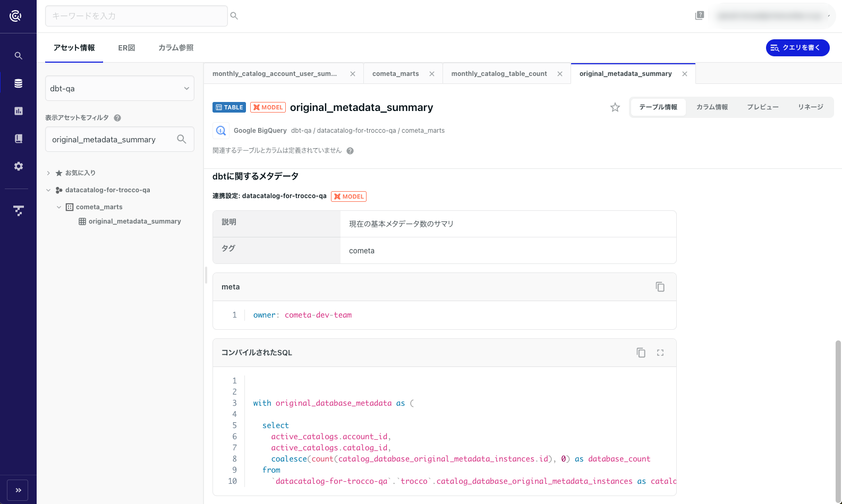Viewport: 842px width, 504px height.
Task: Switch to the ER図 tab
Action: click(x=126, y=48)
